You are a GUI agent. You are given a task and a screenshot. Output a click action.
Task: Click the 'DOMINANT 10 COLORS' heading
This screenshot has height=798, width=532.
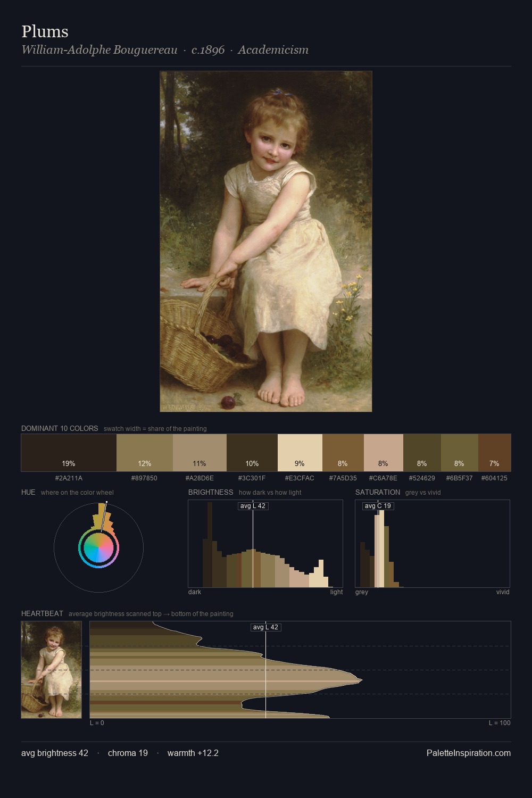point(60,428)
